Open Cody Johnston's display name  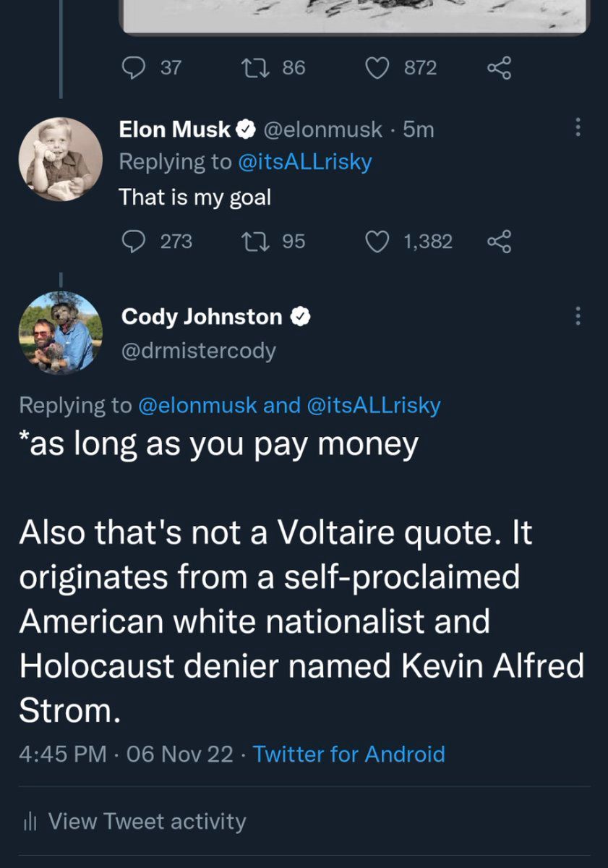(202, 317)
